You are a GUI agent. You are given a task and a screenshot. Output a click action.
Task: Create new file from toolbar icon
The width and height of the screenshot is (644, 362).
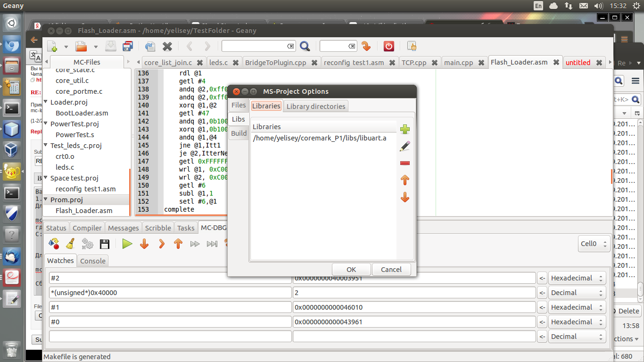tap(52, 46)
